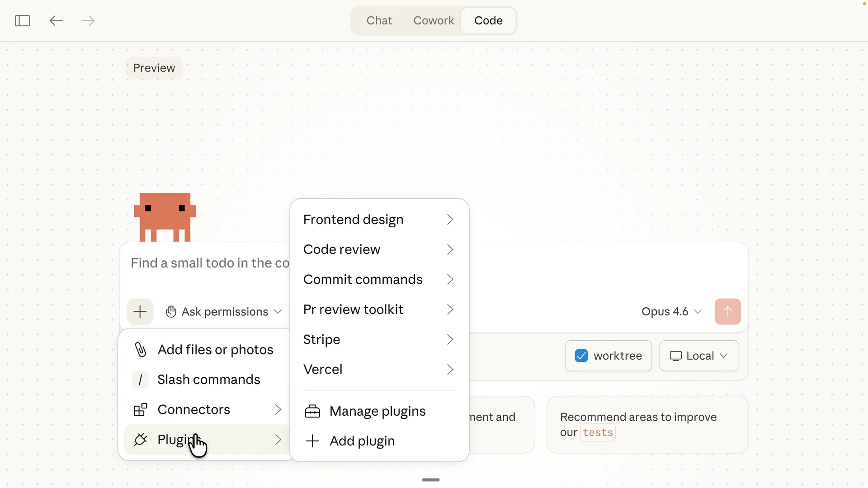Click the plus attach button
868x488 pixels.
tap(140, 312)
